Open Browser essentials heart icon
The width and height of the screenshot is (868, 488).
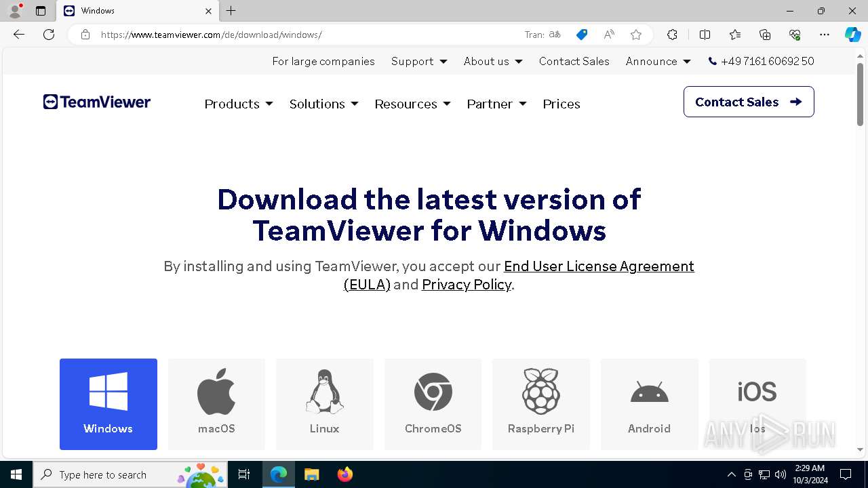(795, 35)
